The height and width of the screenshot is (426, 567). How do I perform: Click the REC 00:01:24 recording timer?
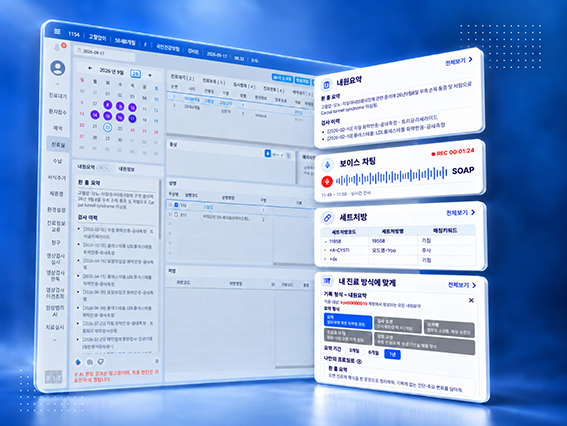coord(453,152)
